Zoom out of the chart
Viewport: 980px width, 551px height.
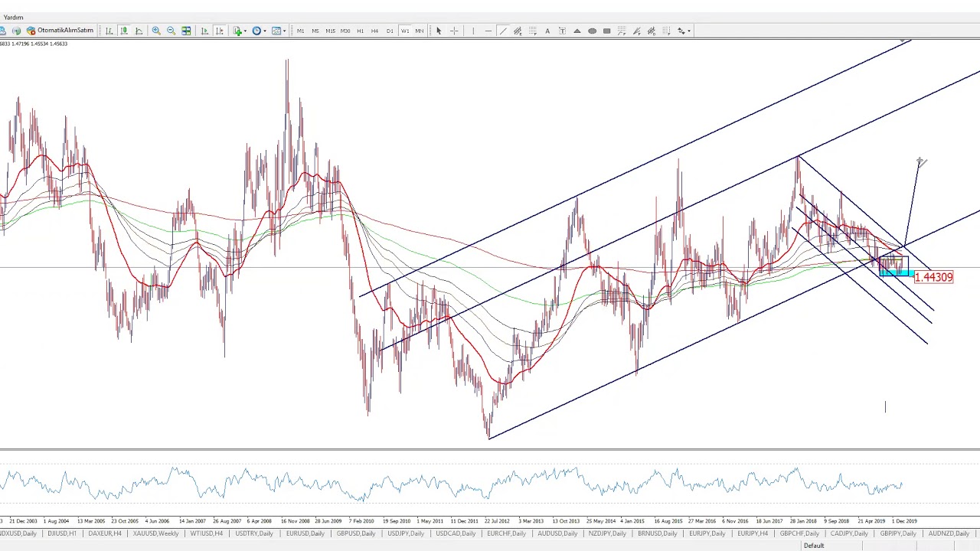click(171, 31)
